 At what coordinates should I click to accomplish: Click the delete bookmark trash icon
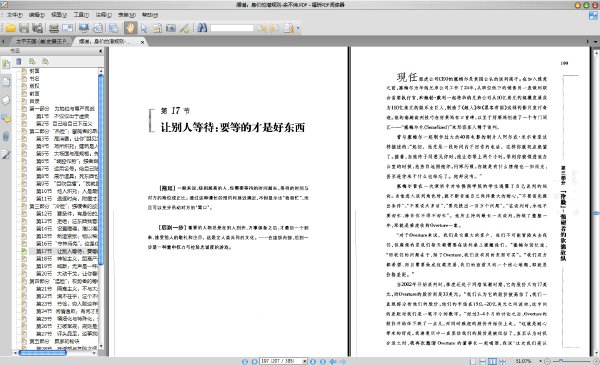18,61
